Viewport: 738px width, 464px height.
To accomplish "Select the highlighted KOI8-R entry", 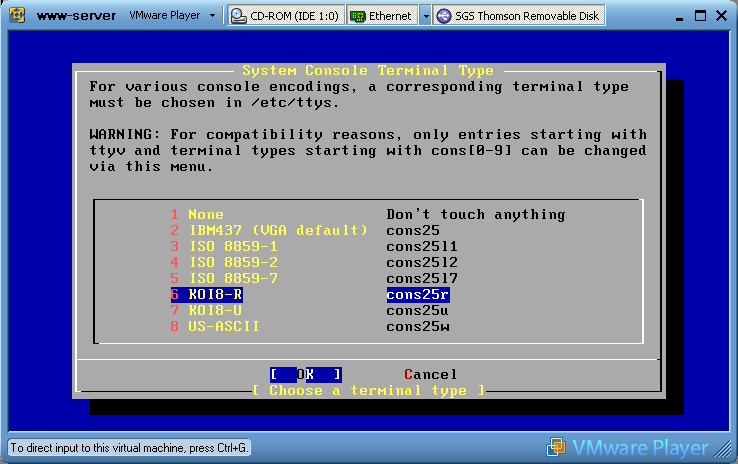I will point(207,295).
